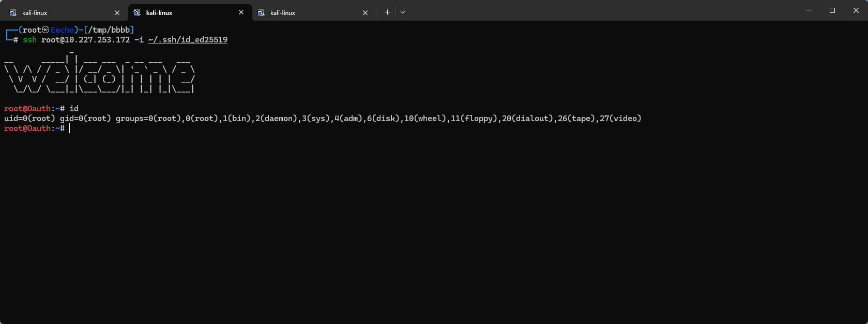The width and height of the screenshot is (868, 324).
Task: Click the Kali icon on third tab
Action: [262, 13]
